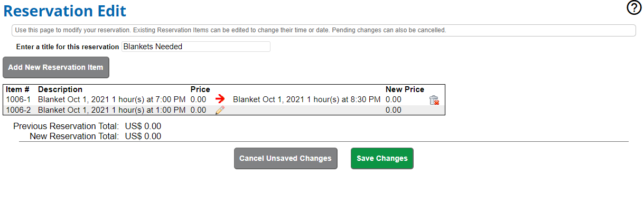Click the pencil edit icon for item 1006-2
The image size is (644, 200).
(220, 110)
